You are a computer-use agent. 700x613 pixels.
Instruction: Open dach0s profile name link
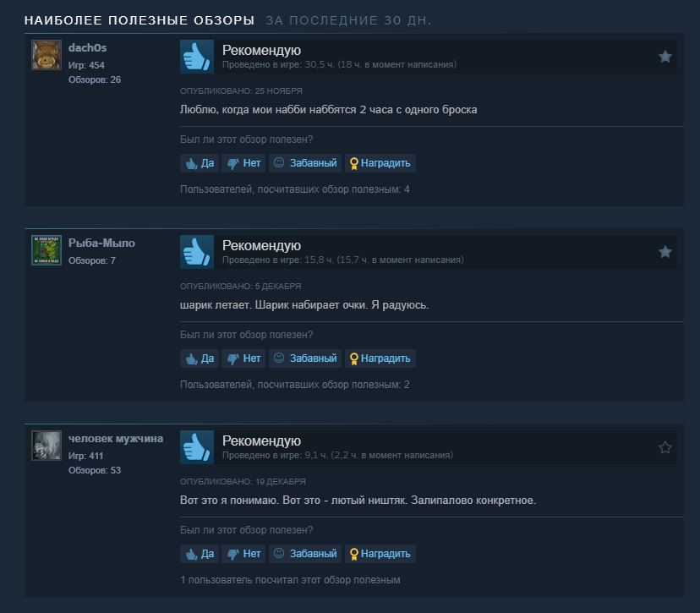pyautogui.click(x=88, y=48)
